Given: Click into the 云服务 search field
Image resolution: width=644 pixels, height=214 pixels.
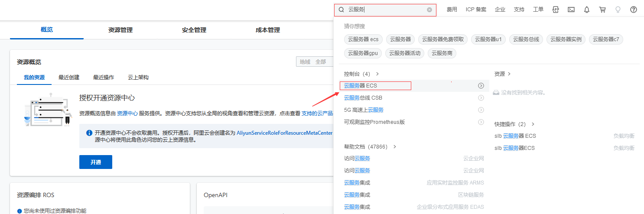Looking at the screenshot, I should 385,10.
